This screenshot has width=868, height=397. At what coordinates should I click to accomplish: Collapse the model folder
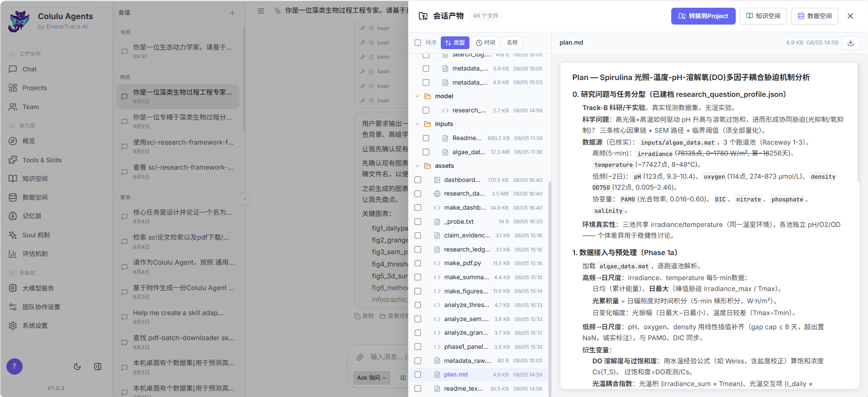click(418, 96)
